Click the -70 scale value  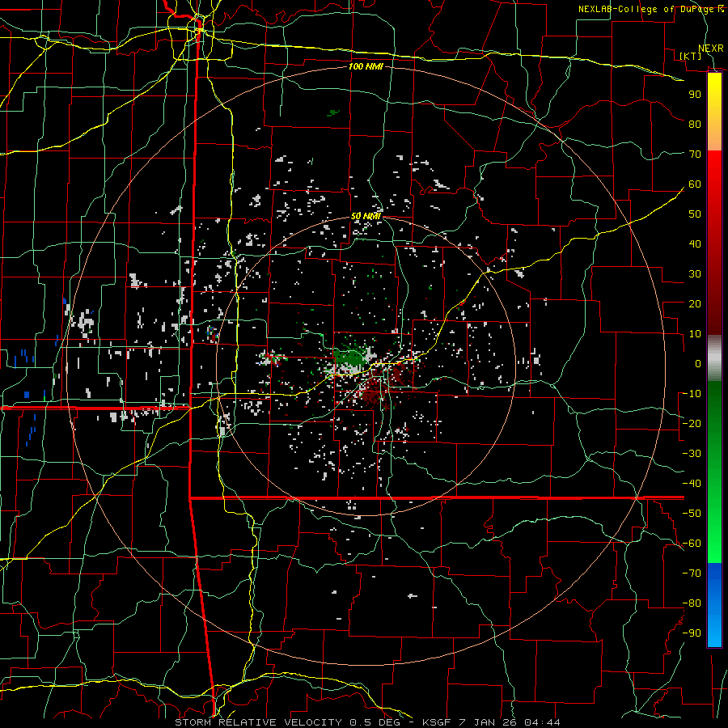coord(692,574)
